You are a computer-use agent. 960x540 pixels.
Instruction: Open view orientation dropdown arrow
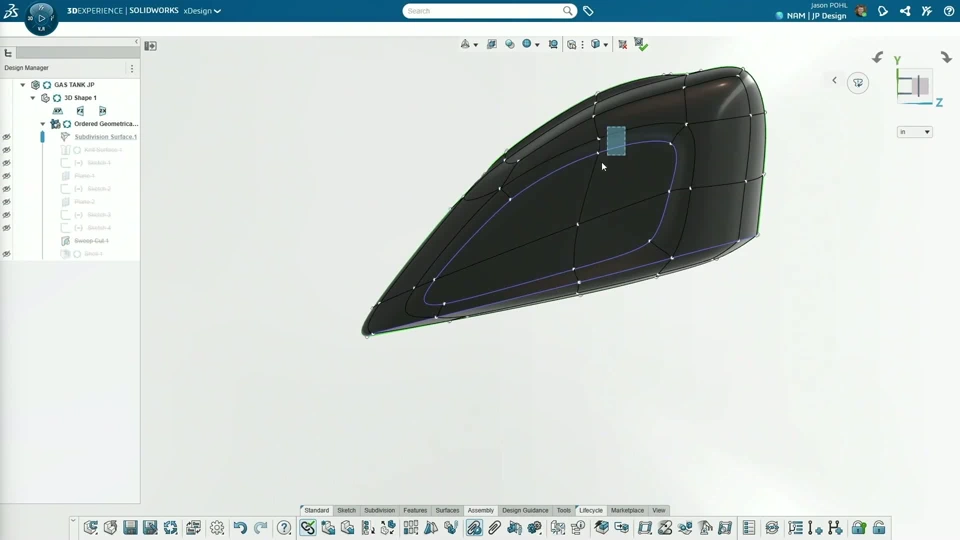pyautogui.click(x=476, y=45)
